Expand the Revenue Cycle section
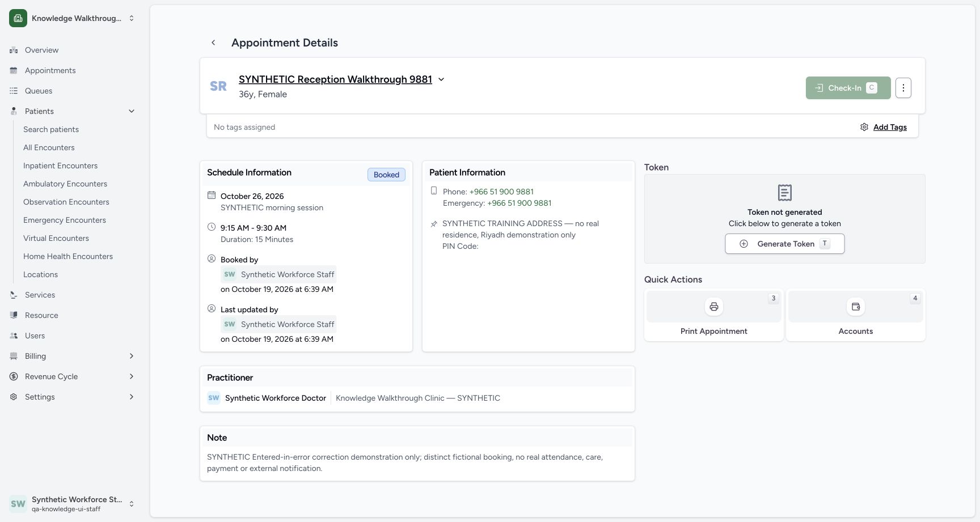The height and width of the screenshot is (522, 980). click(132, 376)
